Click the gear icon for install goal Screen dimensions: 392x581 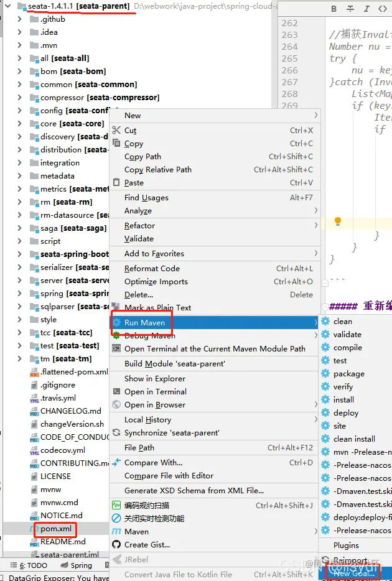pyautogui.click(x=325, y=399)
